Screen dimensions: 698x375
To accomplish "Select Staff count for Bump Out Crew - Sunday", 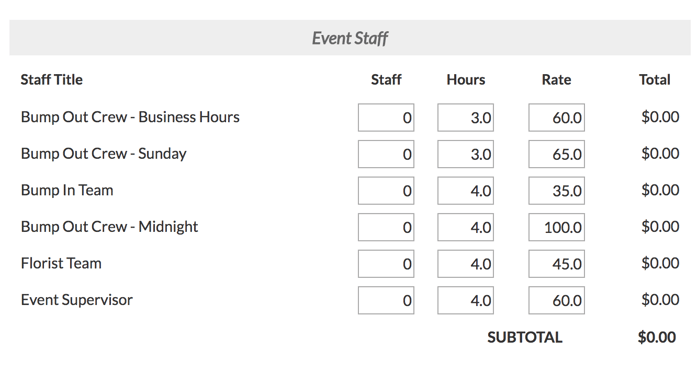I will [x=386, y=154].
